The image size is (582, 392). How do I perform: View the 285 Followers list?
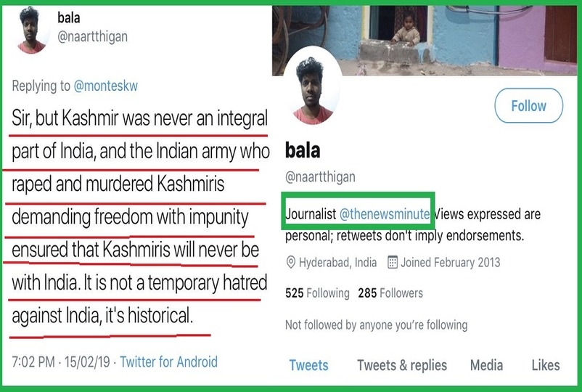pyautogui.click(x=390, y=293)
